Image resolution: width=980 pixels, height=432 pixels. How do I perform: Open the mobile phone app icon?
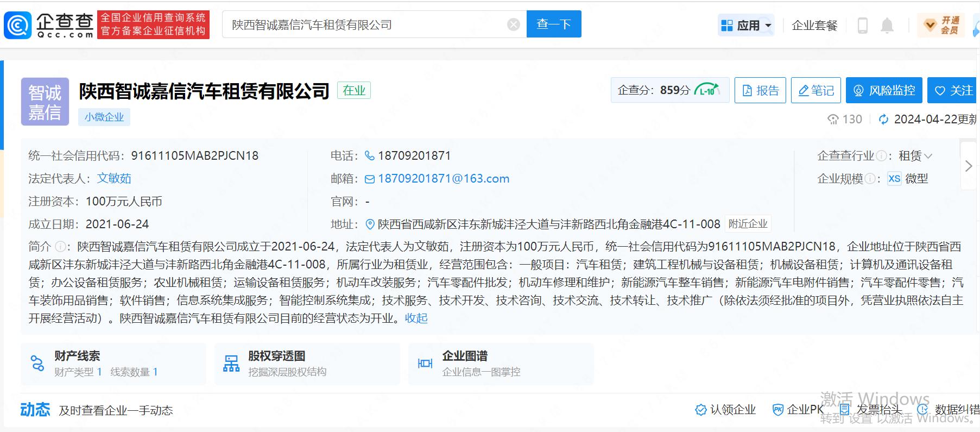click(x=862, y=26)
